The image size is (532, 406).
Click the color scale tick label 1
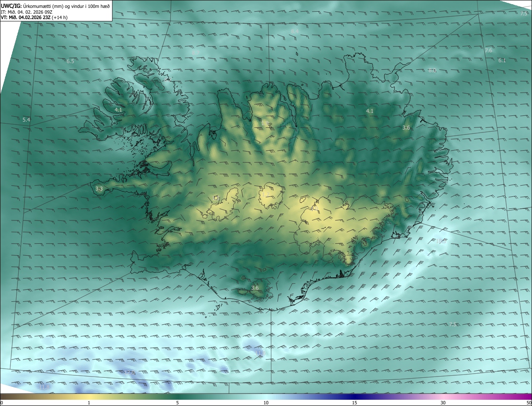click(x=89, y=403)
